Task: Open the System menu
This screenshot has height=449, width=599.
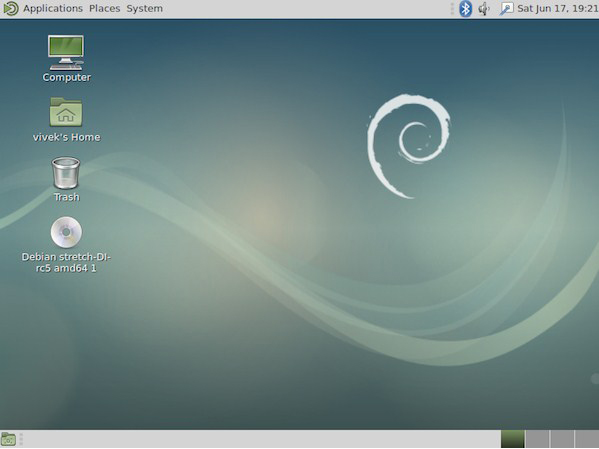Action: pos(144,8)
